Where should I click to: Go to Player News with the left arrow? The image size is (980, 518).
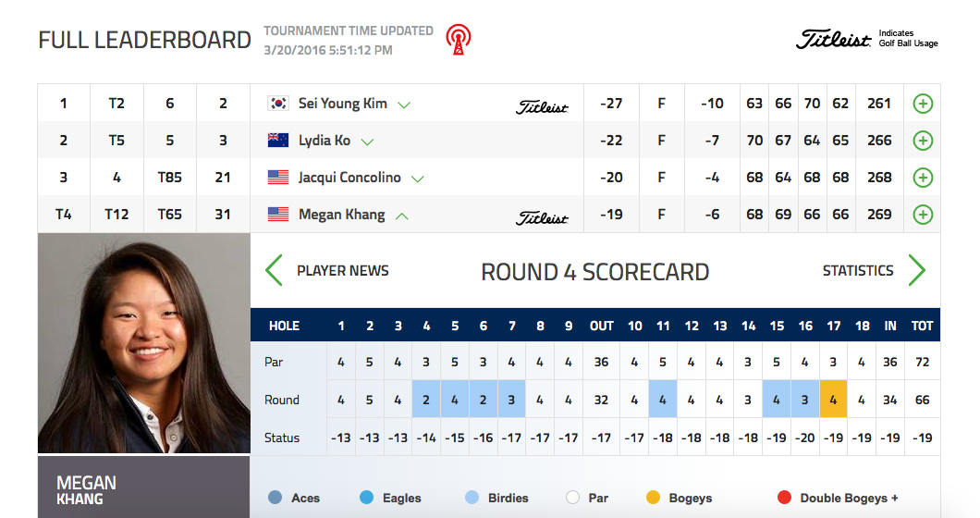275,270
